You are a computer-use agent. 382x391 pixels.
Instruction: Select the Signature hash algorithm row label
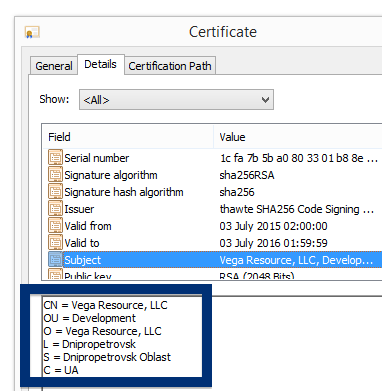coord(124,192)
